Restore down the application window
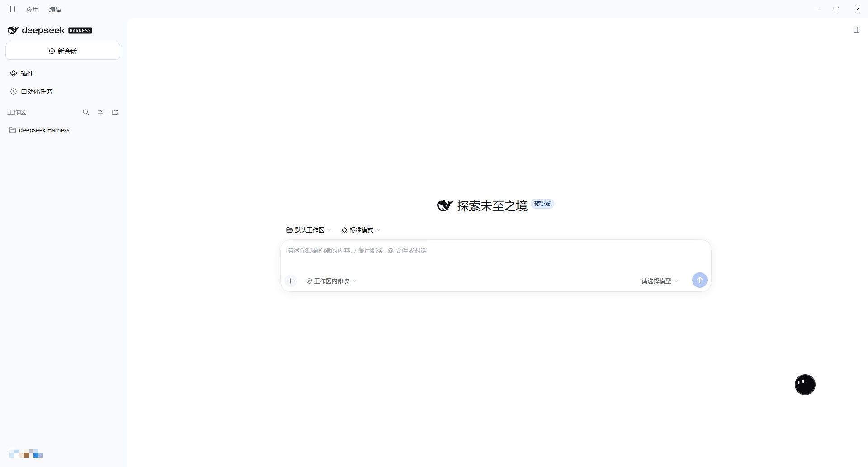The image size is (868, 467). (837, 9)
